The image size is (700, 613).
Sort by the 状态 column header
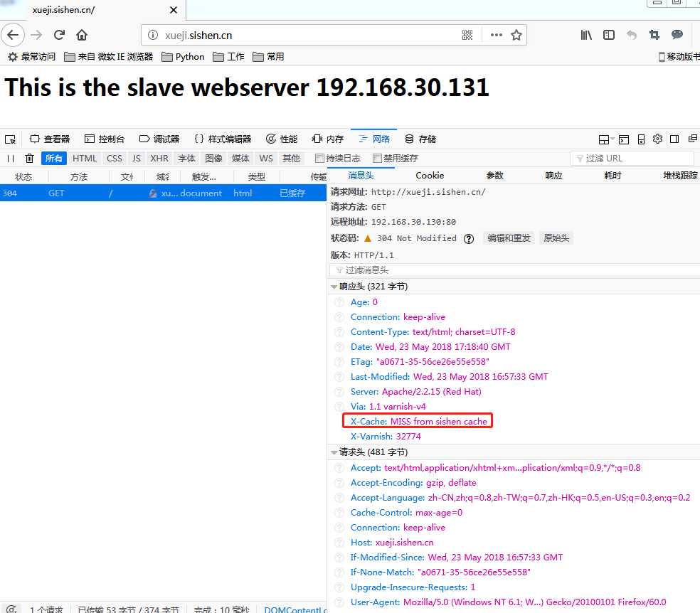click(23, 177)
